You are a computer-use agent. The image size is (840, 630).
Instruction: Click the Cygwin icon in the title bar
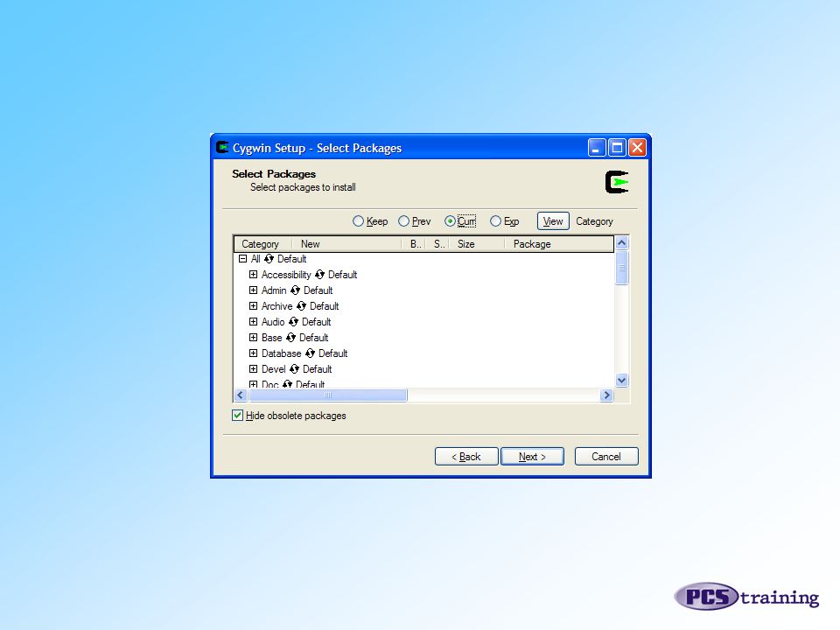coord(222,147)
